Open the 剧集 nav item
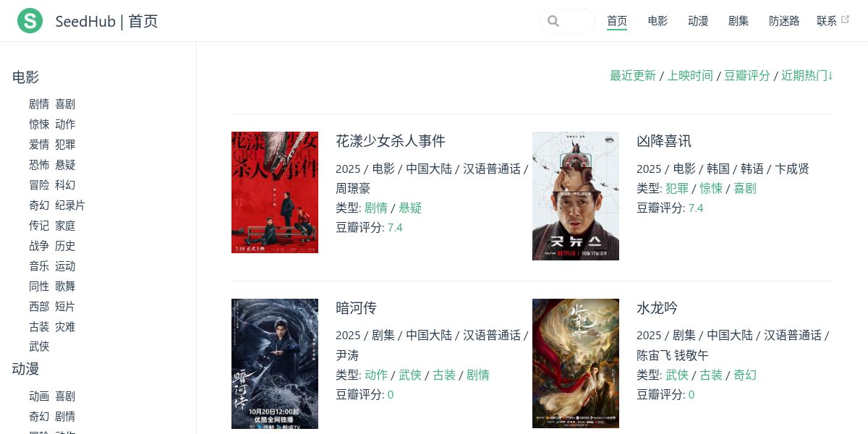 [x=739, y=21]
